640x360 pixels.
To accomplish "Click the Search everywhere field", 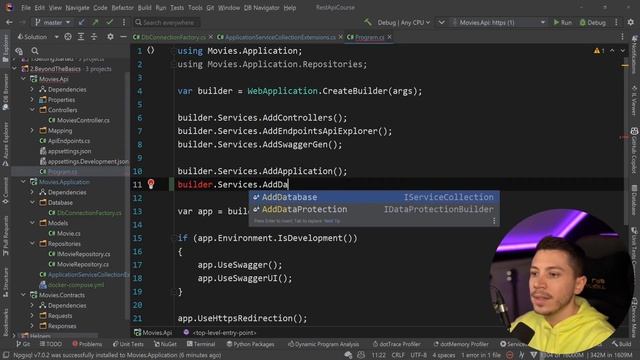I will (x=167, y=22).
